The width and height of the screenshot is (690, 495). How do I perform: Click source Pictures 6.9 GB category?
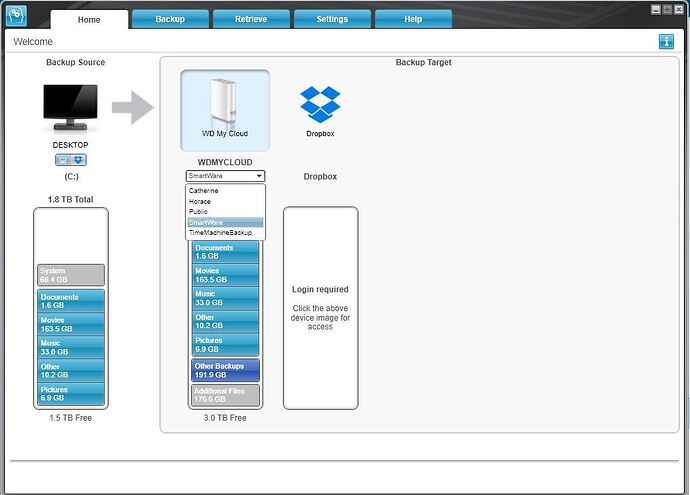coord(71,393)
